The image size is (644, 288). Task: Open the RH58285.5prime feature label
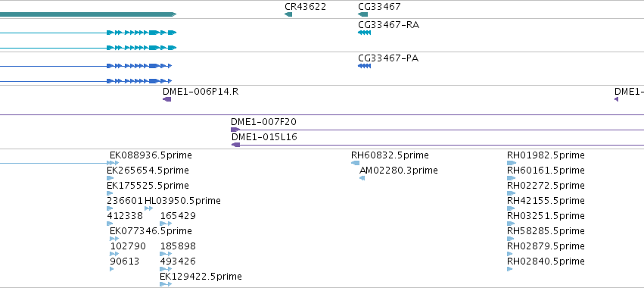(x=546, y=231)
